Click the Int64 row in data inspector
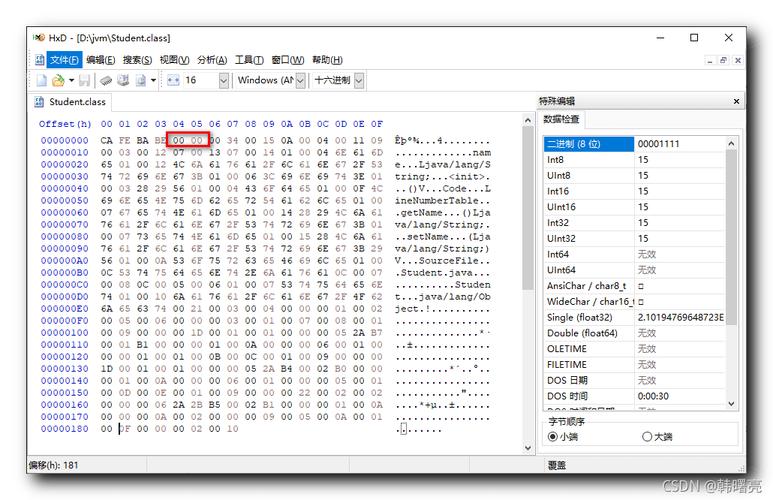This screenshot has height=500, width=773. click(x=634, y=254)
